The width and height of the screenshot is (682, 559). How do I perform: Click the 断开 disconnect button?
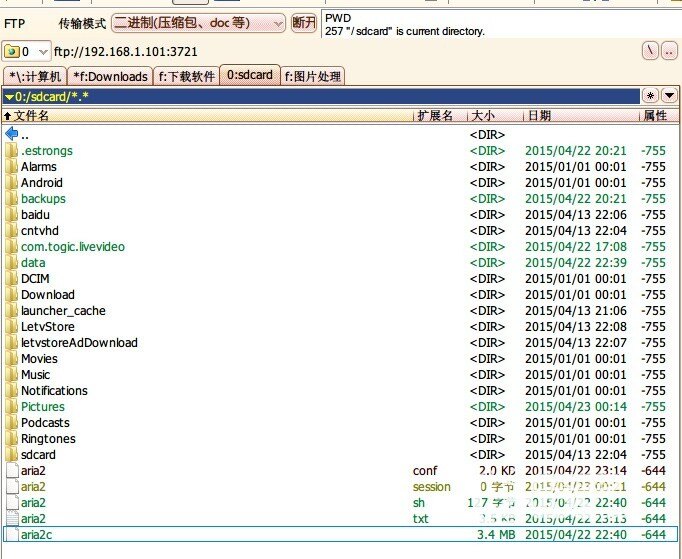304,22
